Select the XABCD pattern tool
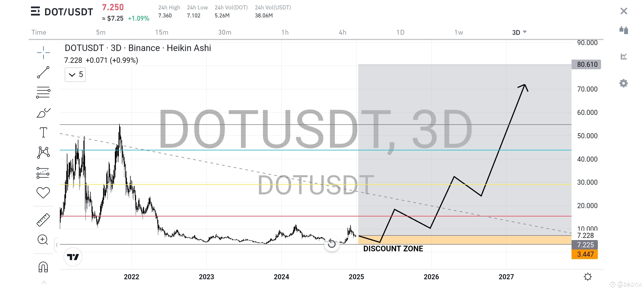Screen dimensions: 644x290 [x=43, y=152]
